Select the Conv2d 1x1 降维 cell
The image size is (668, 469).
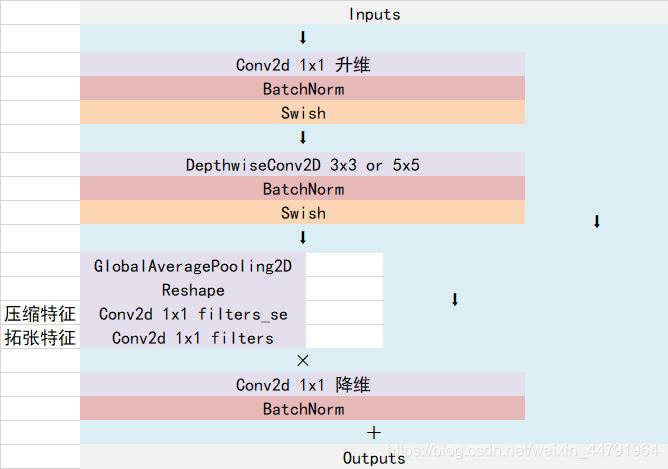tap(302, 385)
